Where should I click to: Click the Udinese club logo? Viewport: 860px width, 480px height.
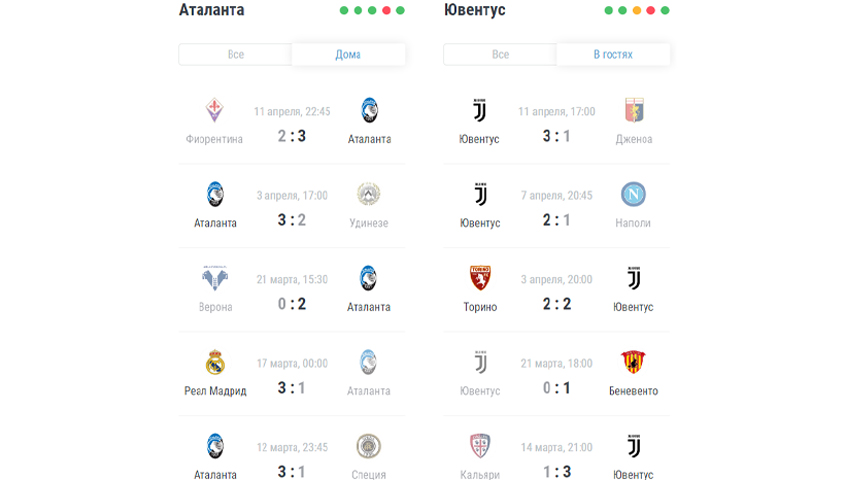pyautogui.click(x=369, y=194)
